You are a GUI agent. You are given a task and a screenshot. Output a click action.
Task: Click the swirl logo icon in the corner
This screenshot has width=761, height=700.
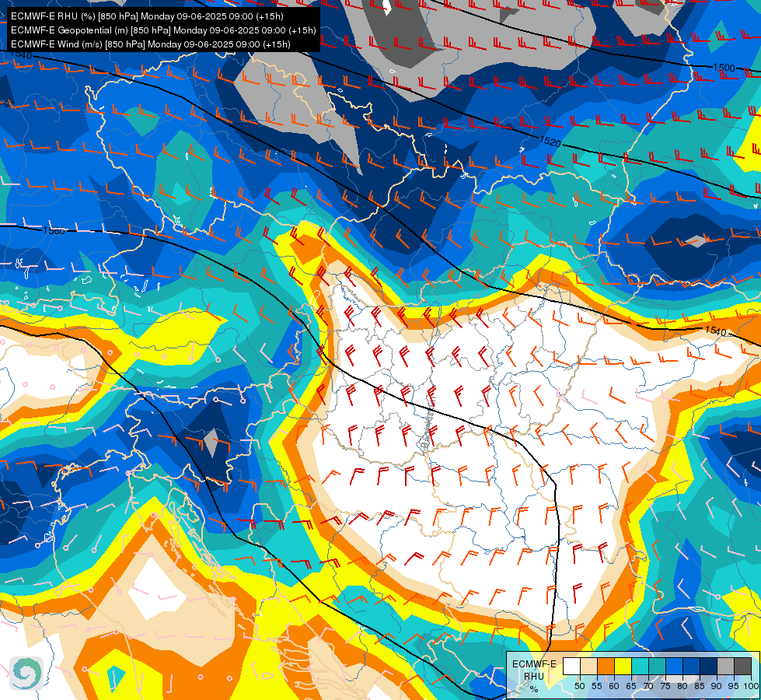(x=26, y=674)
